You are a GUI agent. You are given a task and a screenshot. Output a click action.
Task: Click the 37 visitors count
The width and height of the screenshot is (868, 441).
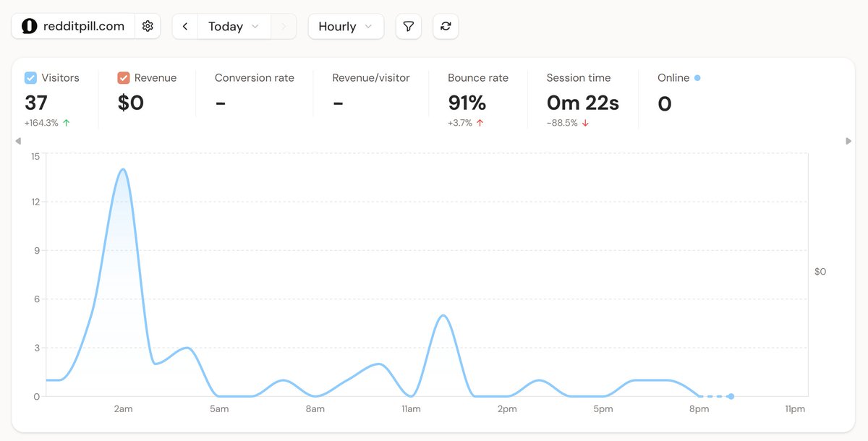[36, 103]
